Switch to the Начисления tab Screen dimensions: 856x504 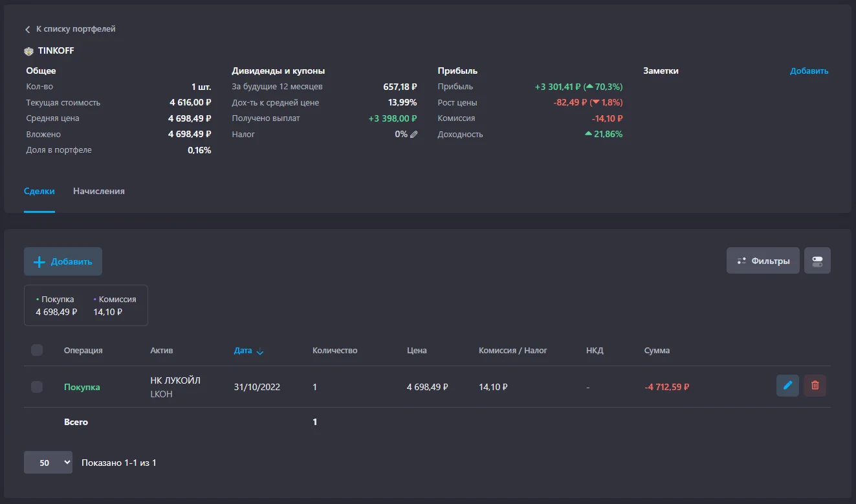[x=99, y=192]
